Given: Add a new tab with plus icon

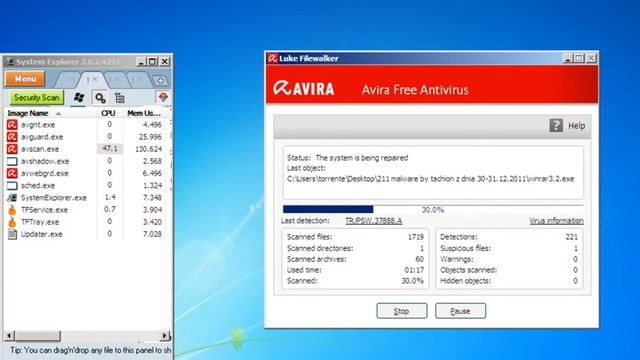Looking at the screenshot, I should pos(160,80).
